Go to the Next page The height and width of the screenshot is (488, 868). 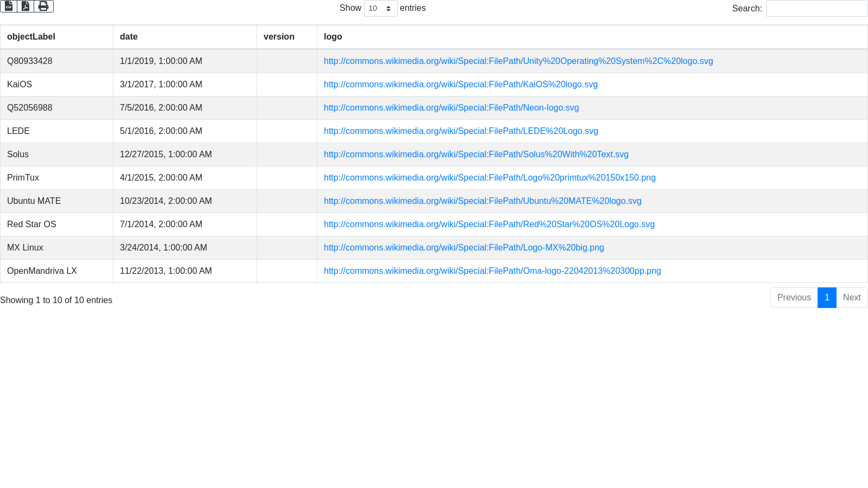coord(852,298)
